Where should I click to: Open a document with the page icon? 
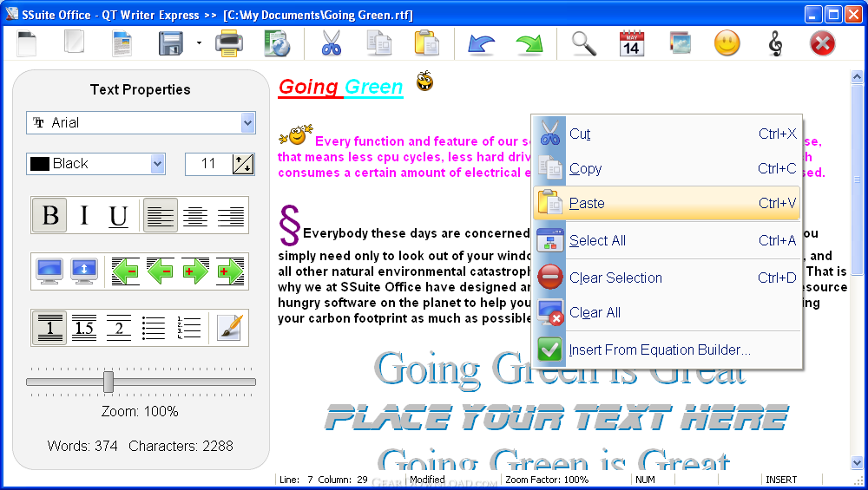(122, 43)
